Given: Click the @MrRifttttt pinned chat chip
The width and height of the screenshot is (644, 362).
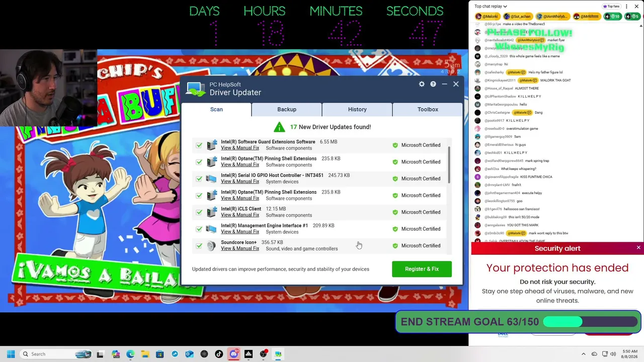Looking at the screenshot, I should coord(587,17).
